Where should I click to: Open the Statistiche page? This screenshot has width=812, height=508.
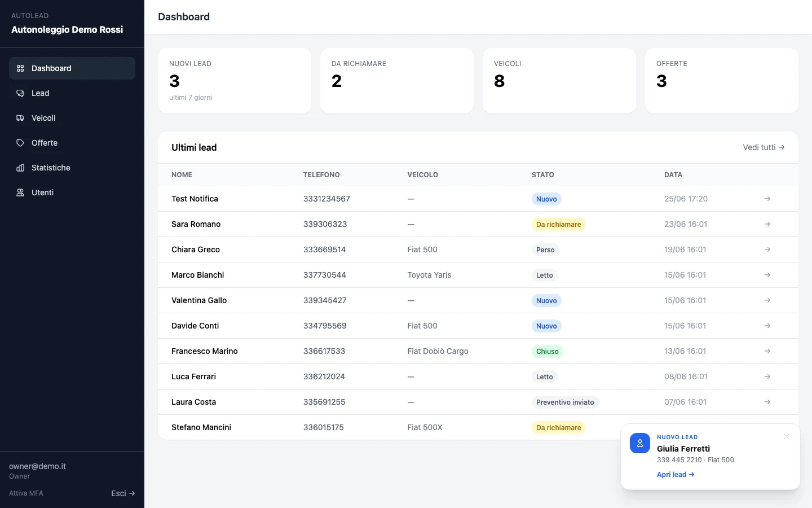pos(72,168)
